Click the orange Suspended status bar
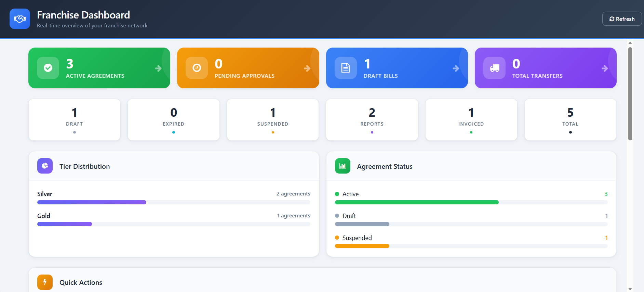The image size is (644, 292). pyautogui.click(x=362, y=246)
